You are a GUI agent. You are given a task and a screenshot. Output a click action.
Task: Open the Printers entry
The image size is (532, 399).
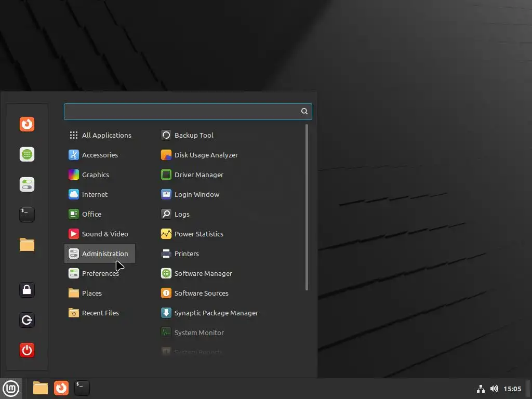point(231,254)
